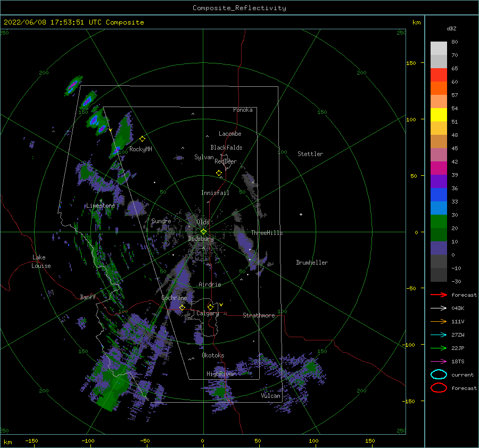Click the 80 dBZ light gray swatch
This screenshot has height=448, width=479.
tap(439, 48)
